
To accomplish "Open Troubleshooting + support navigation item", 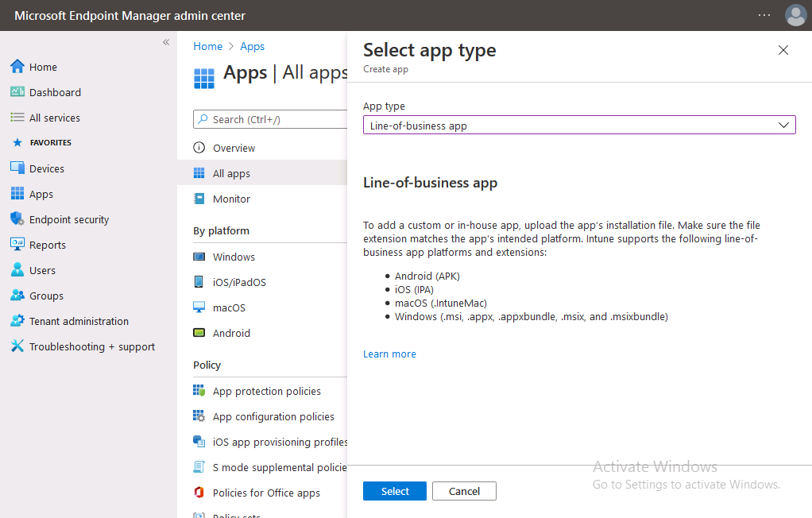I will tap(91, 346).
